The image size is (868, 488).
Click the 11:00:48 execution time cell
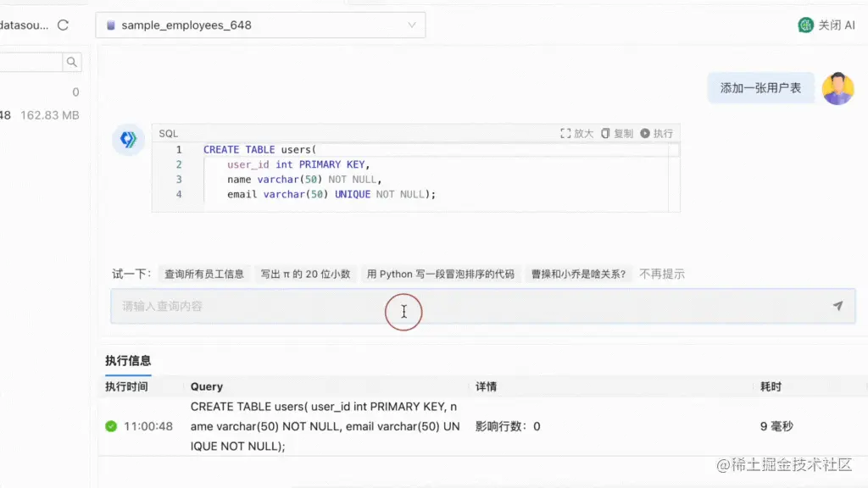coord(147,426)
